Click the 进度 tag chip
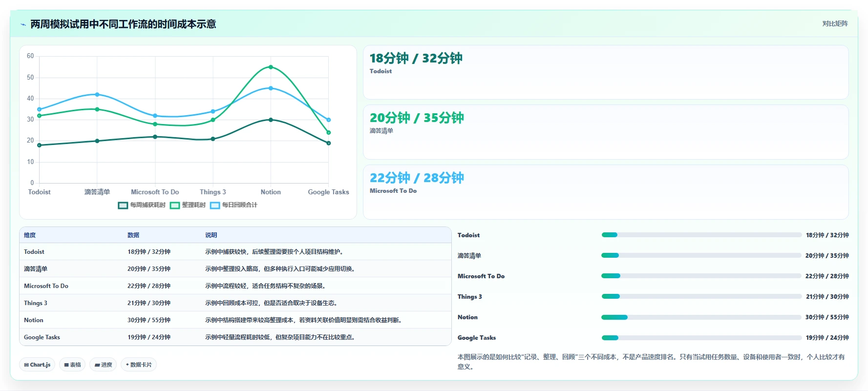 103,365
